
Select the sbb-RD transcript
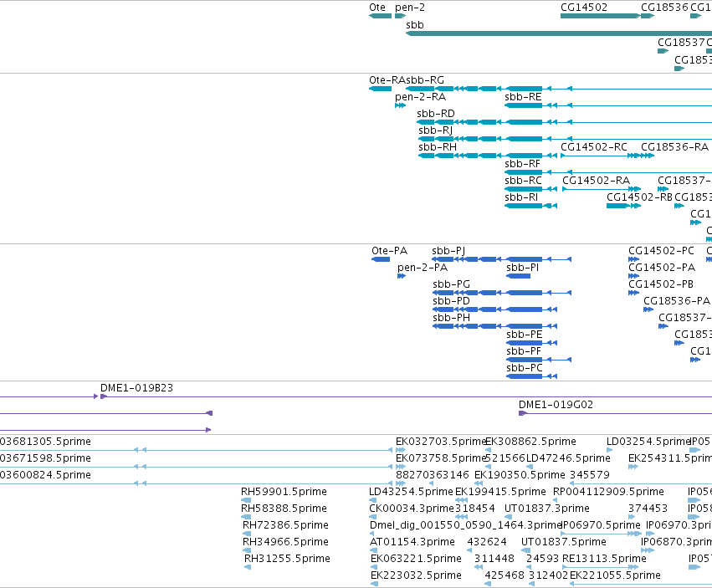(x=565, y=122)
